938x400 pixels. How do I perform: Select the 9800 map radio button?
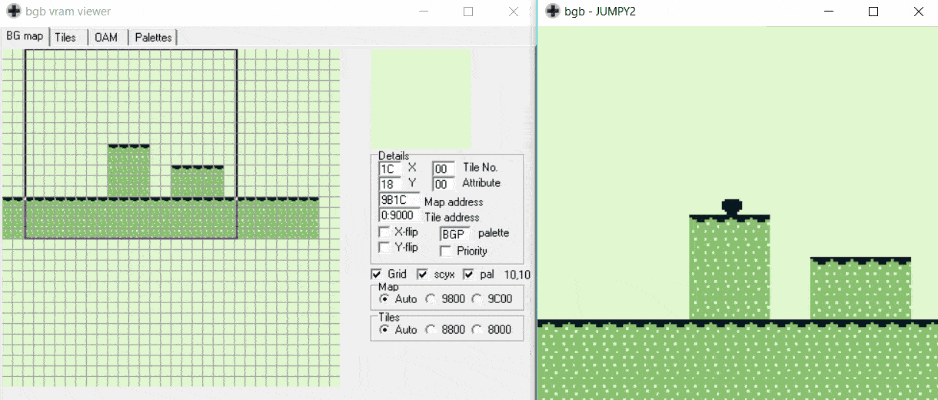pos(430,298)
